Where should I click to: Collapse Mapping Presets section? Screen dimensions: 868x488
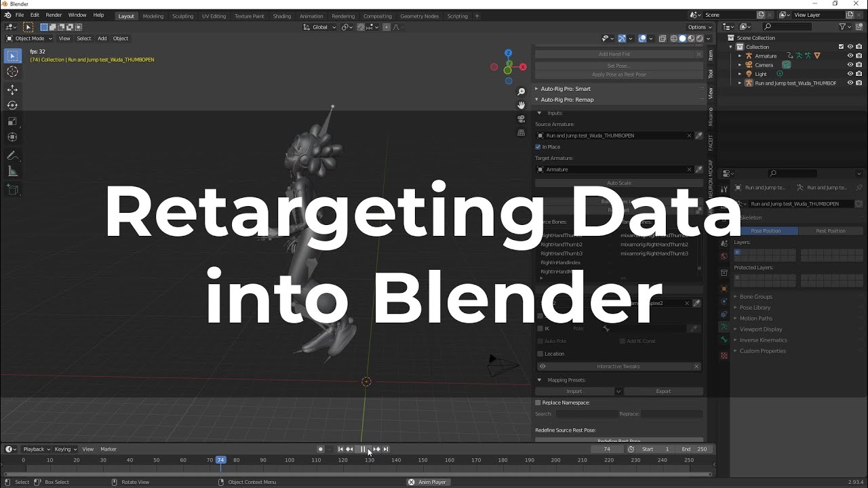(x=540, y=380)
